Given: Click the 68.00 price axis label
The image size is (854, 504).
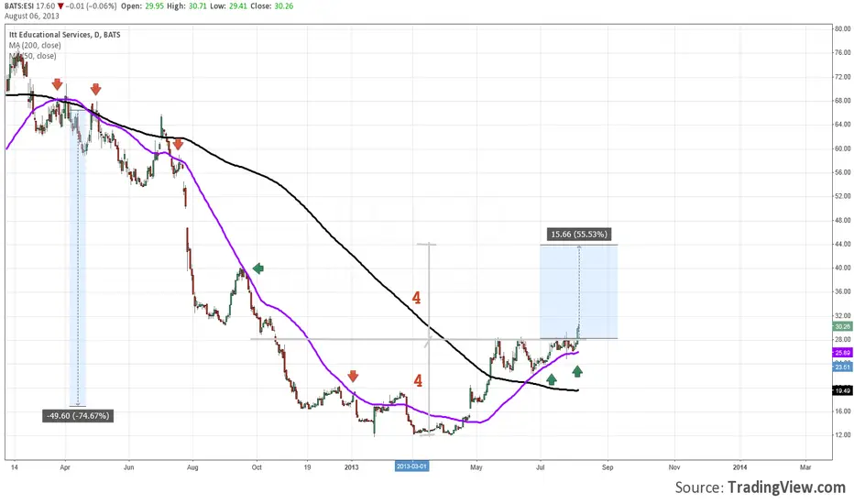Looking at the screenshot, I should point(843,101).
